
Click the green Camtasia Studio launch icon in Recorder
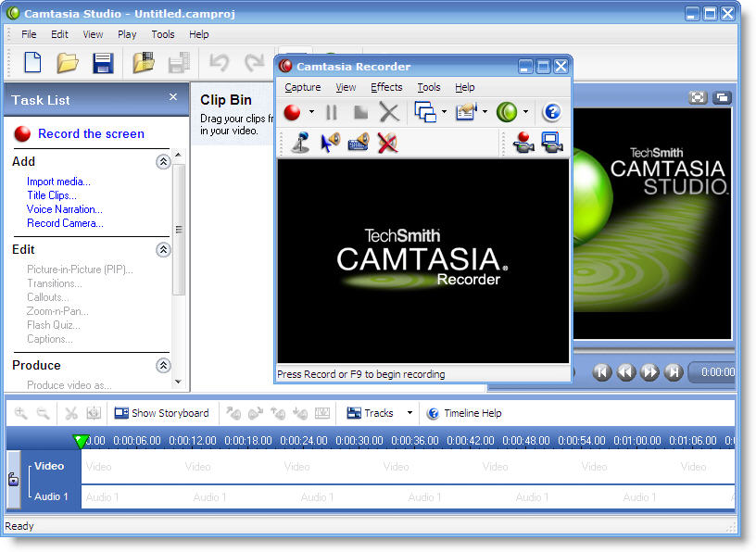pos(507,112)
